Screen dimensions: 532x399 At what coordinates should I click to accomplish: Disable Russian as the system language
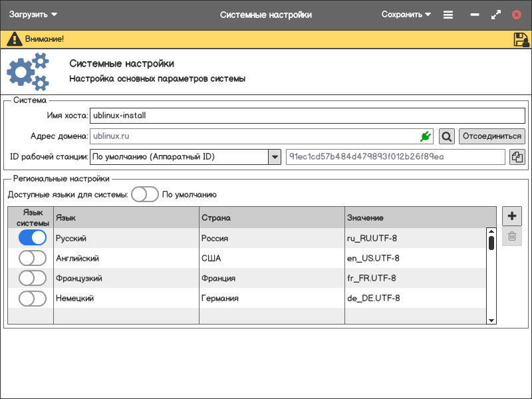tap(32, 238)
